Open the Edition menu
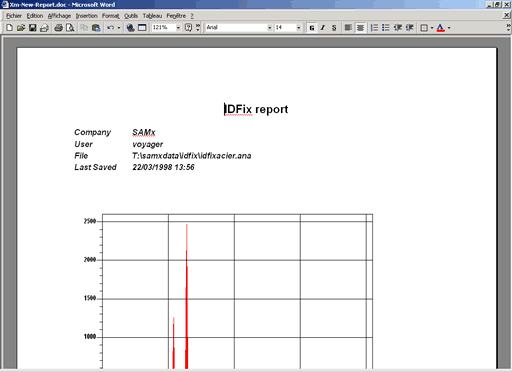512x372 pixels. click(35, 16)
